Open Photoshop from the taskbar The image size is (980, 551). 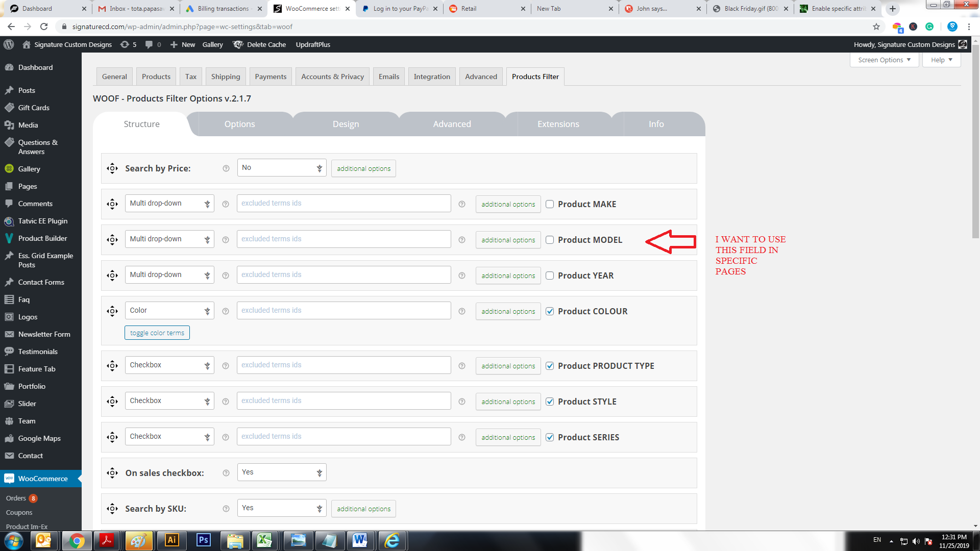click(203, 540)
